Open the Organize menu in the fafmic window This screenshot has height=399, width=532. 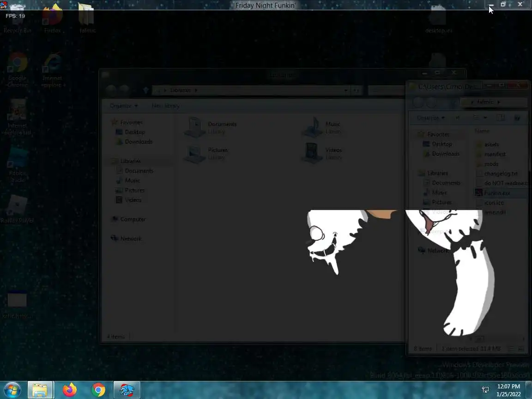[x=430, y=118]
